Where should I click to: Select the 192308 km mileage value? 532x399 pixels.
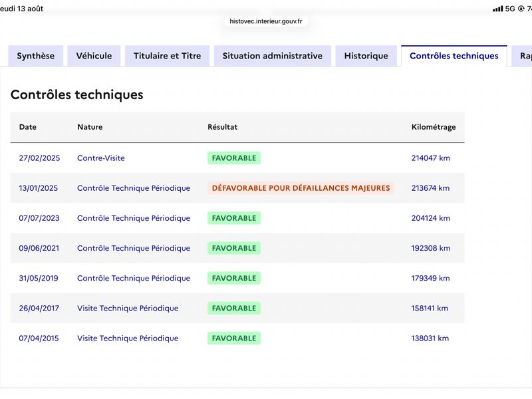431,248
